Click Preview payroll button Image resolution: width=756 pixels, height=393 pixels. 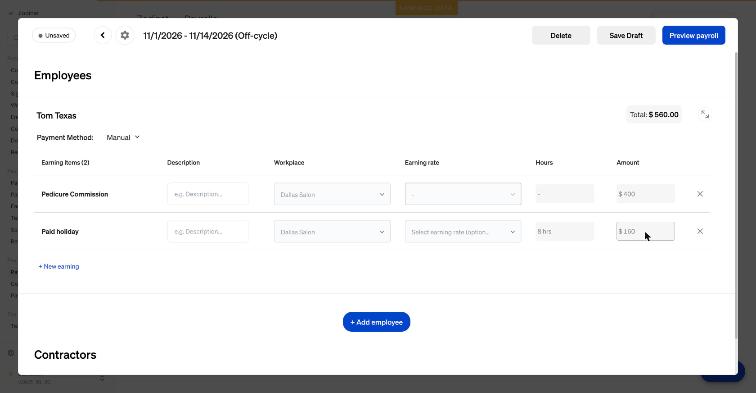693,36
